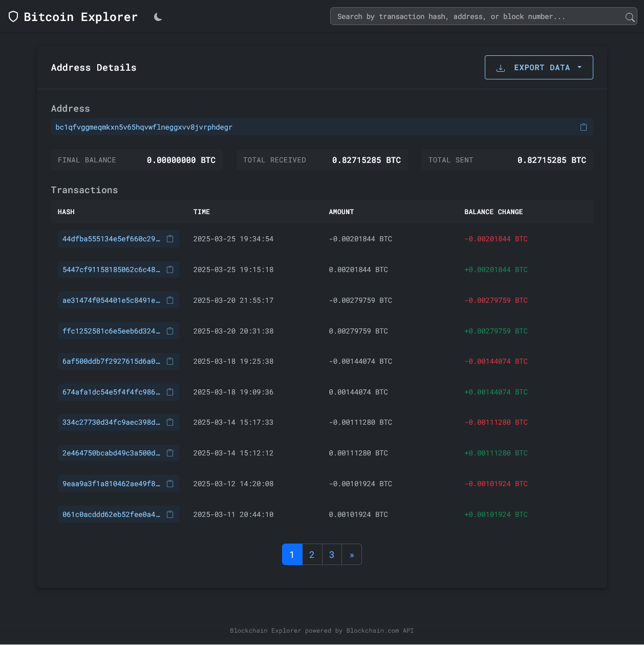Copy the Bitcoin address using clipboard icon
This screenshot has width=644, height=645.
pos(583,127)
